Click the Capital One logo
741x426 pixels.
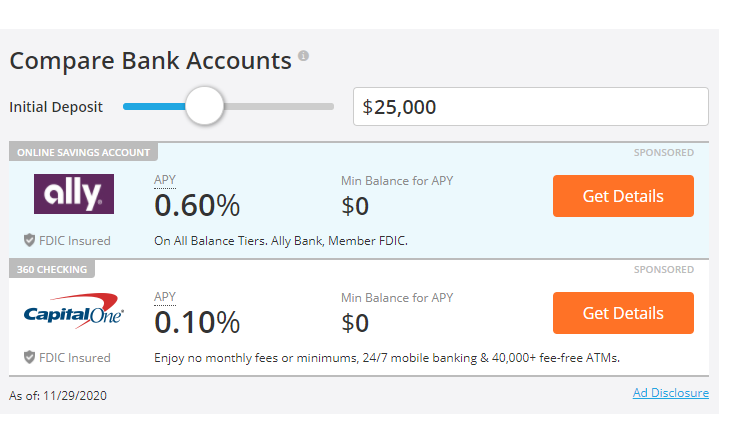pos(74,312)
